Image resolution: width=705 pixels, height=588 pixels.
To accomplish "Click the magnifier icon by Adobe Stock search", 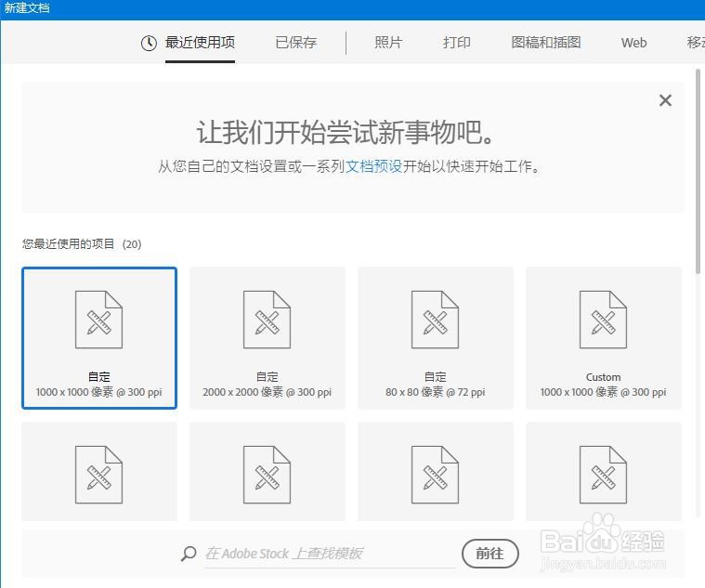I will [189, 554].
